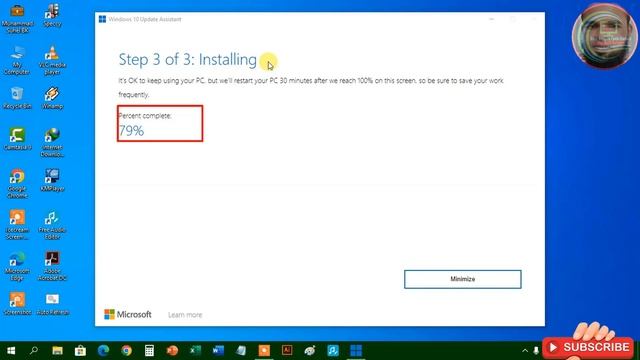Click the Minimize button in Update Assistant

[462, 279]
